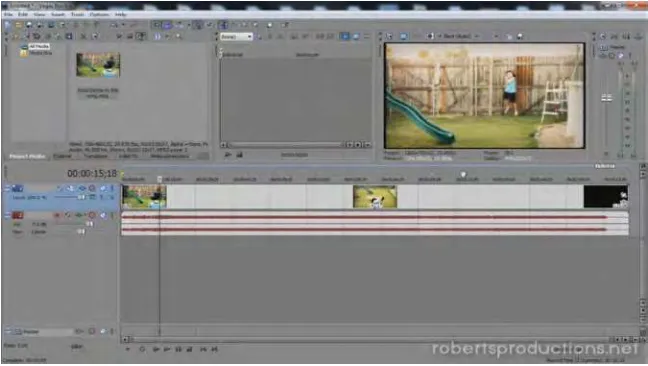
Task: Click the trimmer play icon
Action: click(x=228, y=155)
